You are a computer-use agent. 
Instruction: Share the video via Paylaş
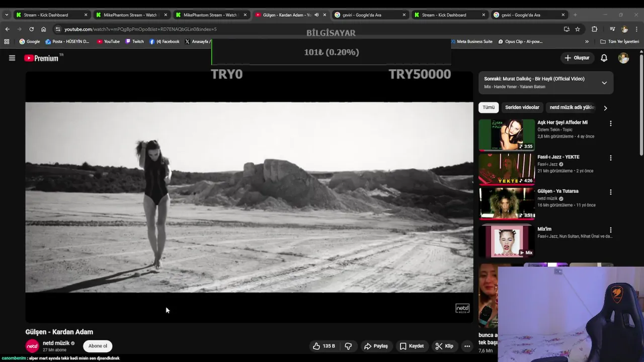[376, 346]
